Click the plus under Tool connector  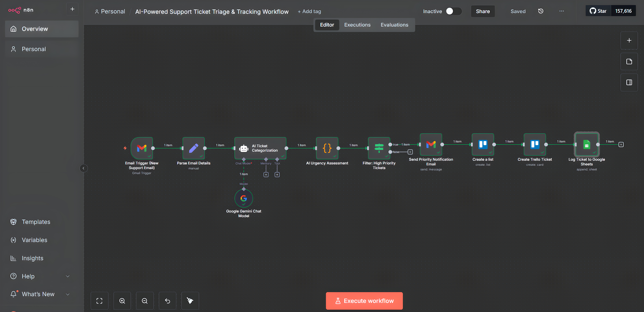click(x=277, y=175)
